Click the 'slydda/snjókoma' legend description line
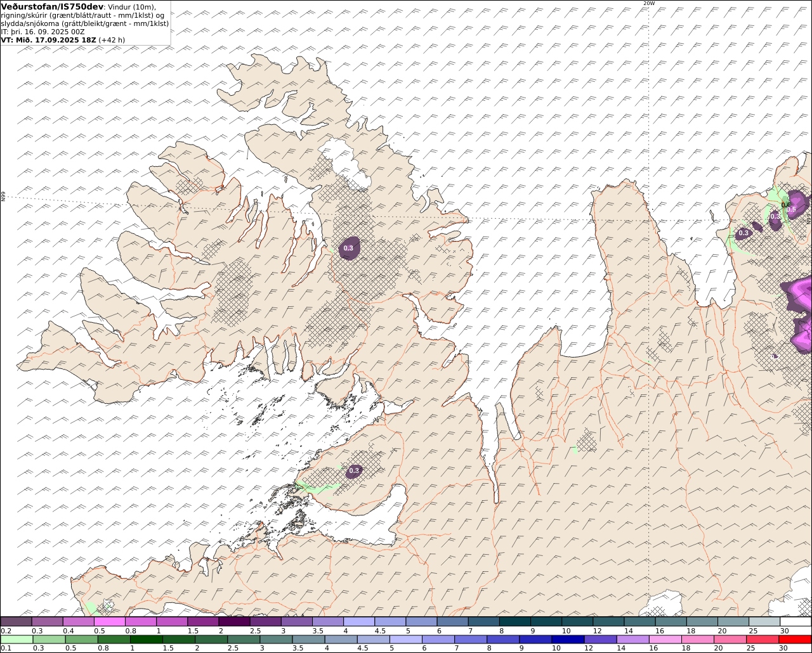 point(85,23)
